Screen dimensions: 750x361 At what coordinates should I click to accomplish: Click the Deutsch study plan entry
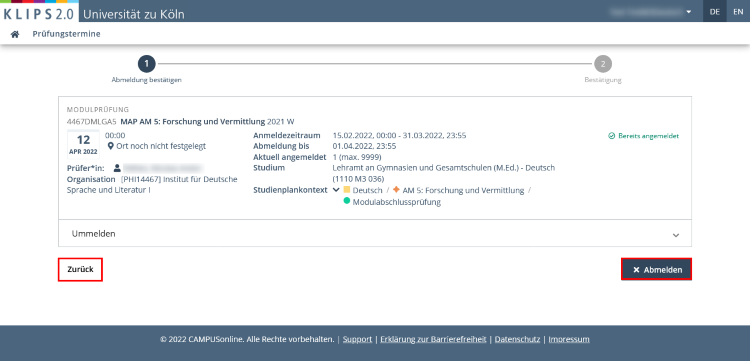(x=367, y=190)
